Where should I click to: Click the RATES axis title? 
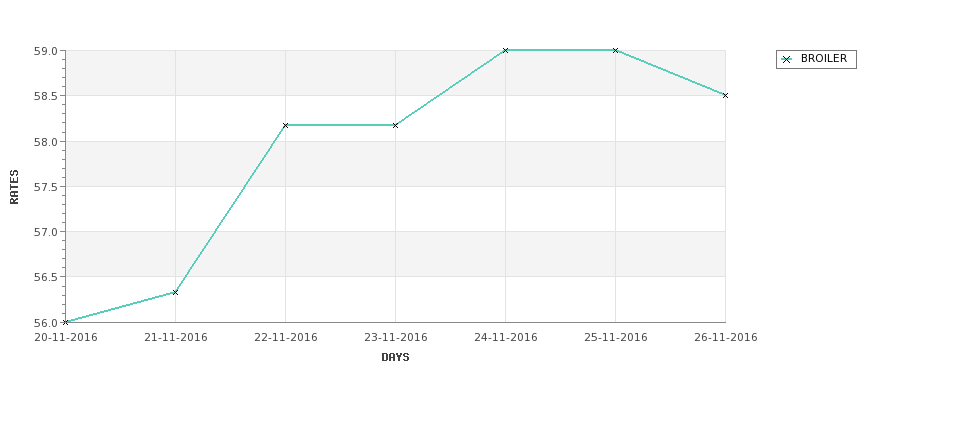point(14,187)
